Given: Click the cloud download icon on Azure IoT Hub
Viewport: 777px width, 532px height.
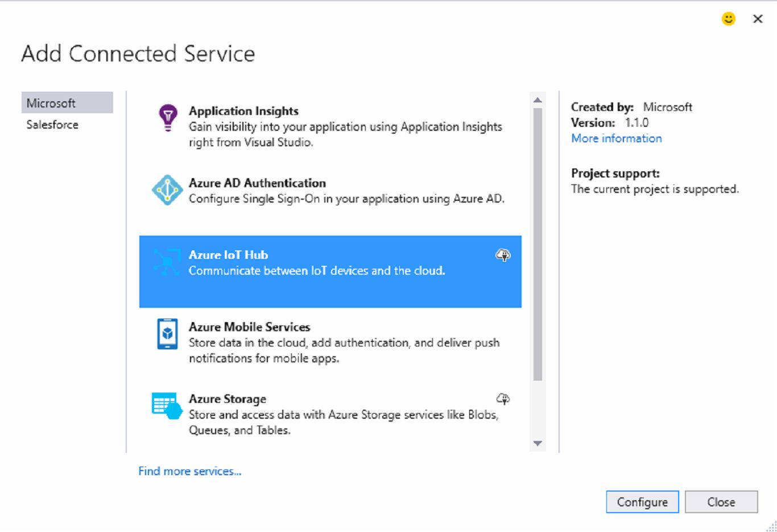Looking at the screenshot, I should point(503,255).
